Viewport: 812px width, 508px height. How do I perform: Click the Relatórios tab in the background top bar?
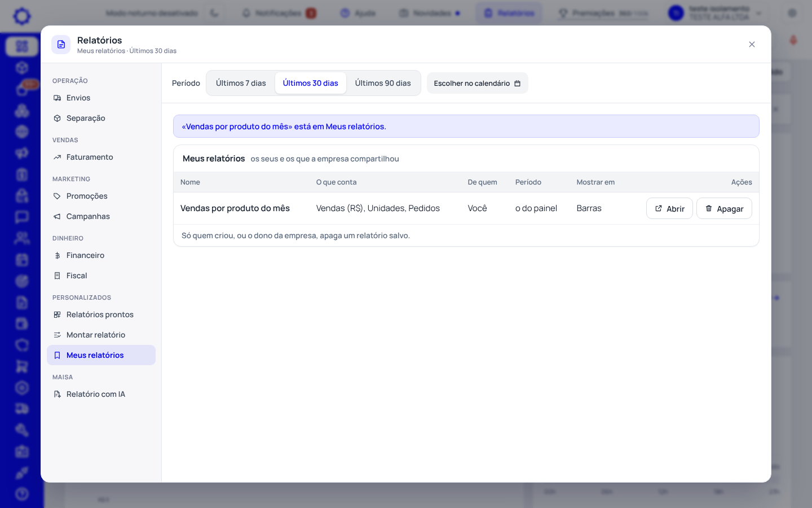(x=509, y=13)
